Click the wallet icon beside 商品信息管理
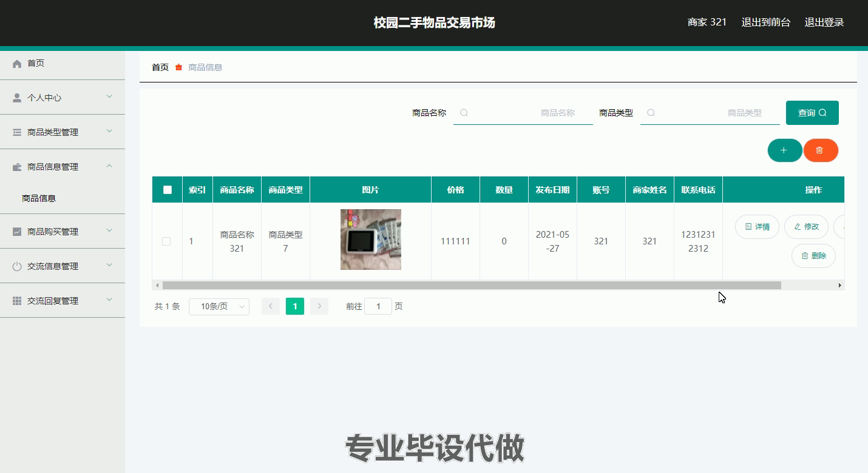Screen dimensions: 868x473 pos(17,167)
